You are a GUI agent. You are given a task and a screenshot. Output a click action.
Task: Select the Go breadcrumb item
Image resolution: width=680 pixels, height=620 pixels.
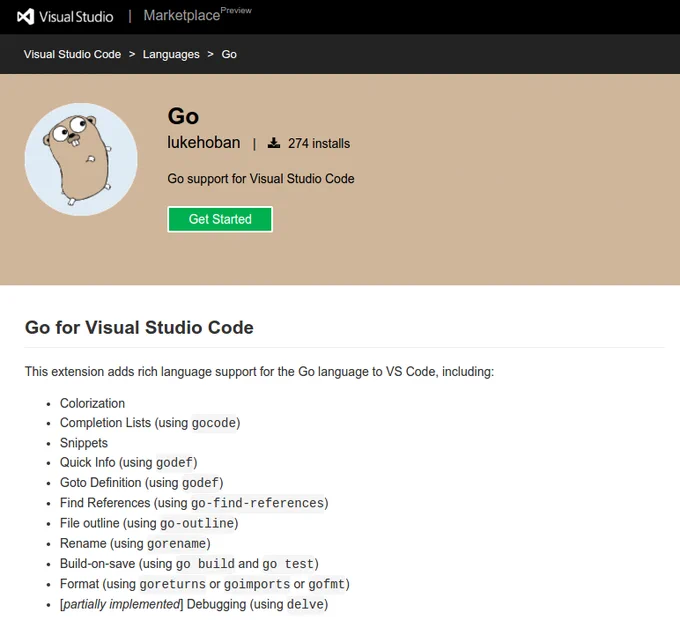pos(229,54)
